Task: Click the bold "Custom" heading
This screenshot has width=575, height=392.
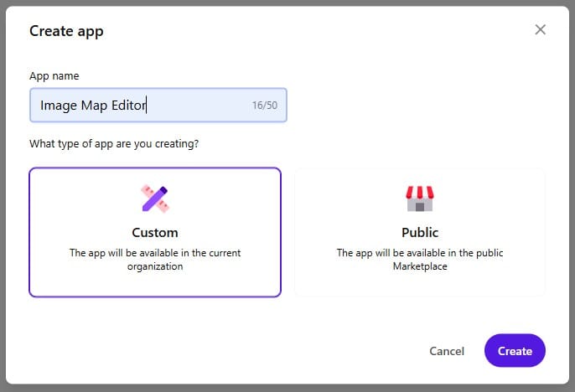Action: (x=155, y=233)
